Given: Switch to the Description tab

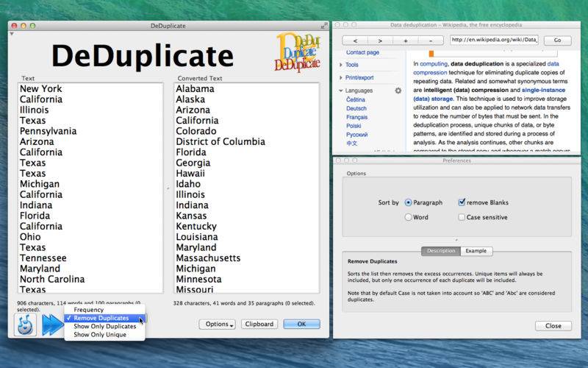Looking at the screenshot, I should tap(441, 251).
